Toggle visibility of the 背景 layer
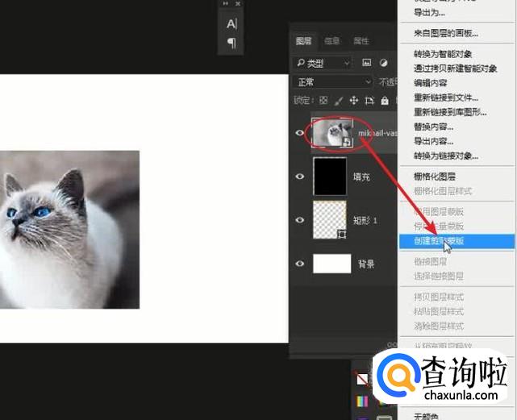The width and height of the screenshot is (517, 420). (x=300, y=264)
